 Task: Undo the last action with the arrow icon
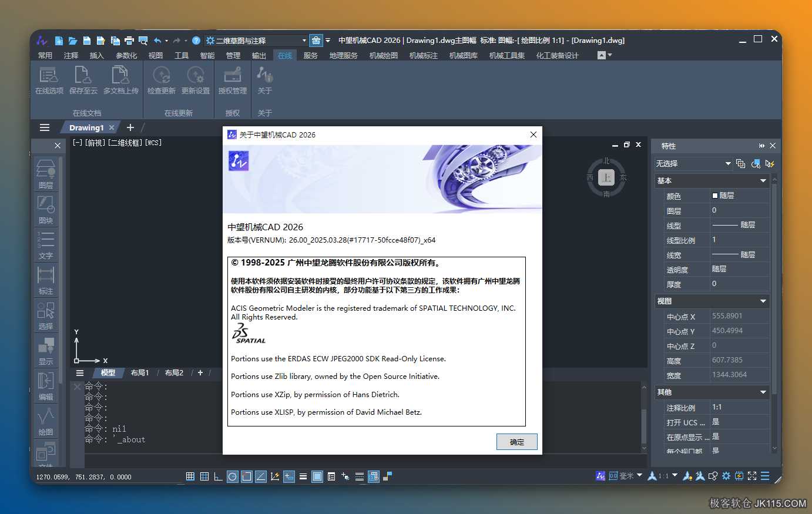coord(157,41)
